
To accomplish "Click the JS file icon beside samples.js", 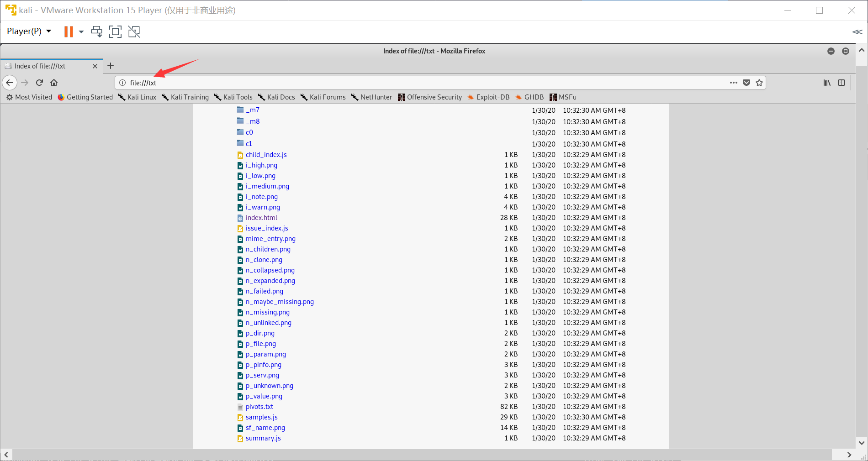I will tap(240, 417).
